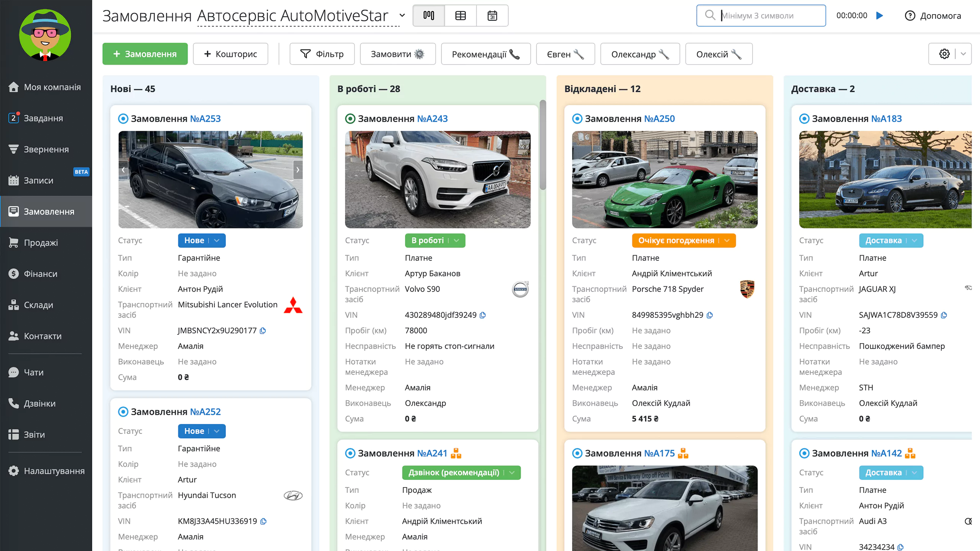
Task: Open the Фільтр button
Action: point(322,54)
